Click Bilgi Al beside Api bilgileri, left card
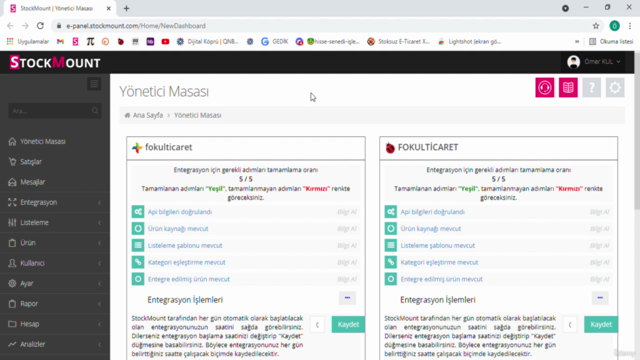The image size is (640, 360). tap(347, 212)
